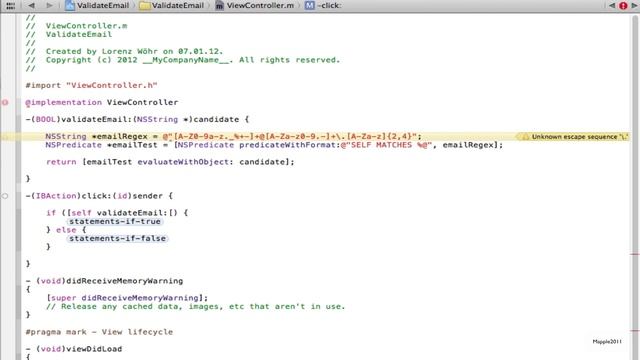Open the ValidateEmail folder in the jump bar
This screenshot has width=640, height=360.
171,6
